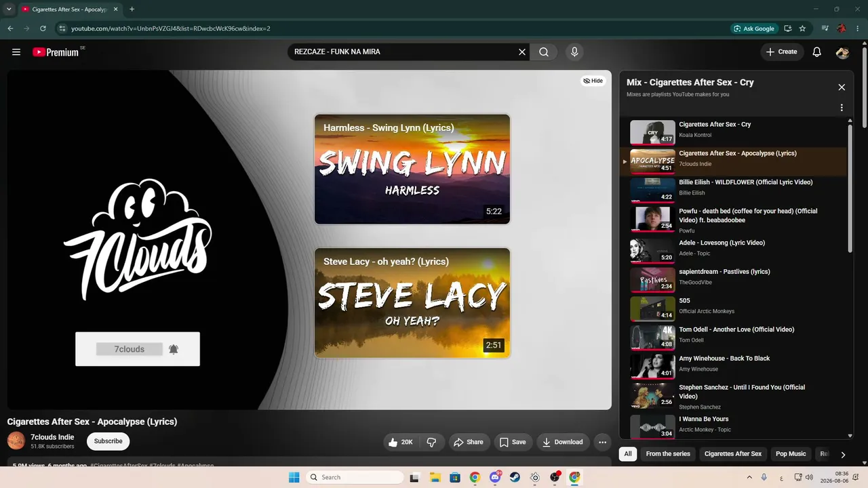Open 7clouds Indie channel avatar

pyautogui.click(x=16, y=441)
